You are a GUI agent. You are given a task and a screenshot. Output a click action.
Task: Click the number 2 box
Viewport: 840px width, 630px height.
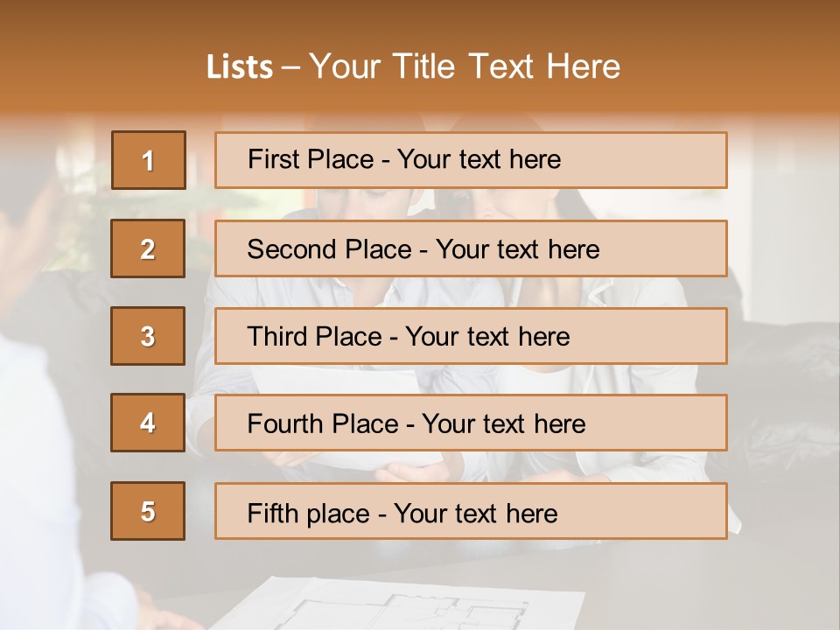(x=148, y=248)
